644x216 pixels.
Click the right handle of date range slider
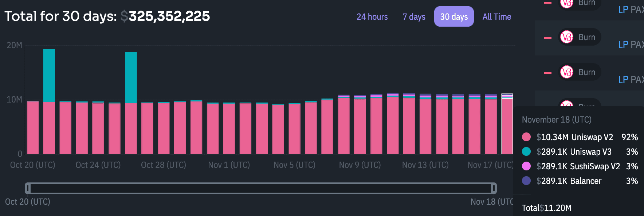pyautogui.click(x=494, y=188)
